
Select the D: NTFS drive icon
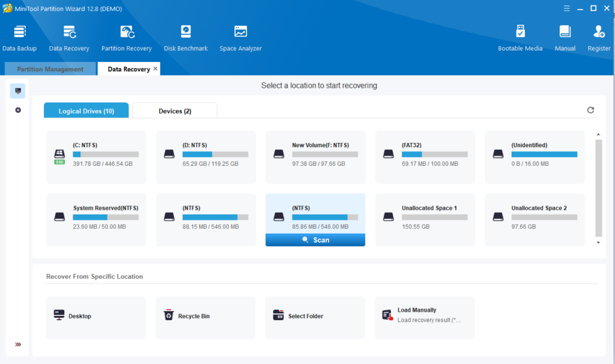[x=169, y=154]
